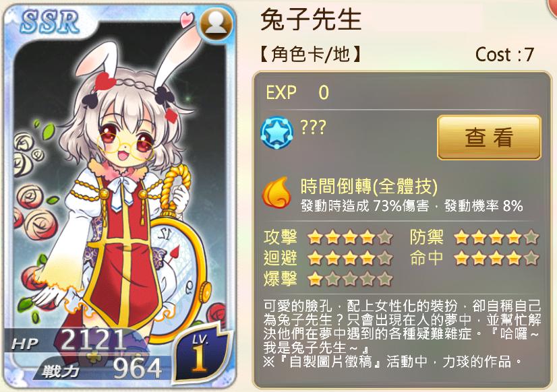Select the 時間倒轉(全體技) skill name
Viewport: 557px width, 392px height.
[x=369, y=186]
